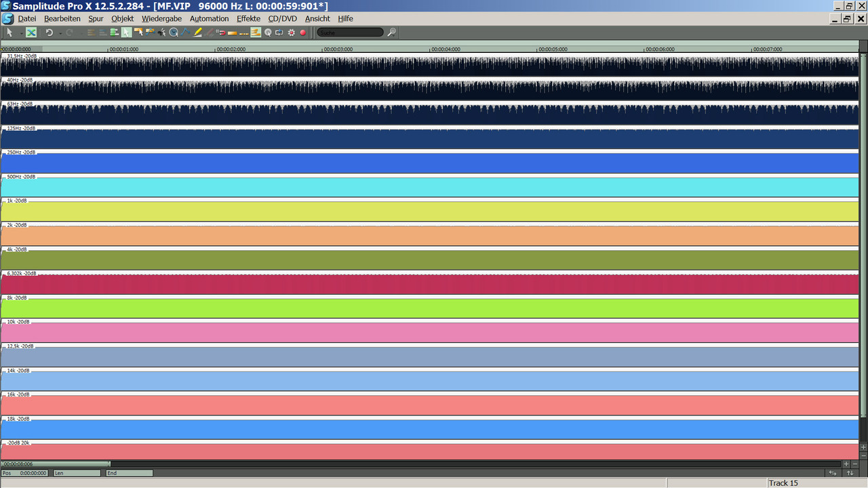The width and height of the screenshot is (868, 488).
Task: Select the 12.5k -20dB object
Action: click(430, 357)
